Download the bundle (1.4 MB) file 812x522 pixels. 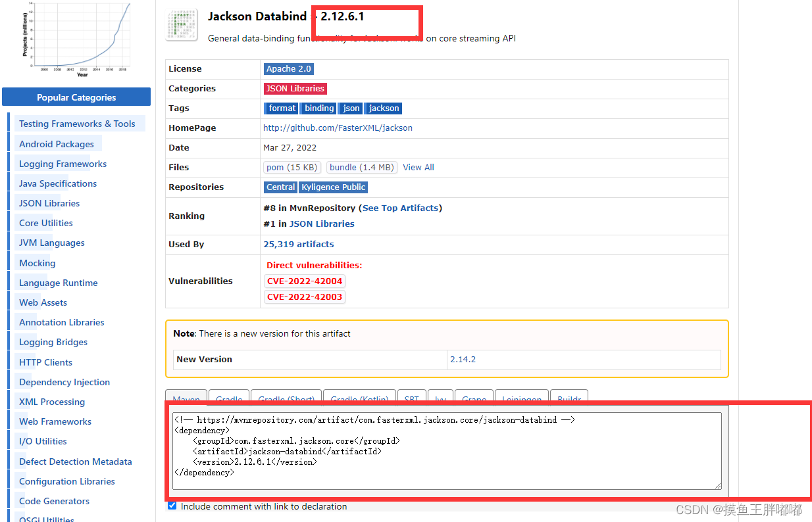click(x=362, y=168)
